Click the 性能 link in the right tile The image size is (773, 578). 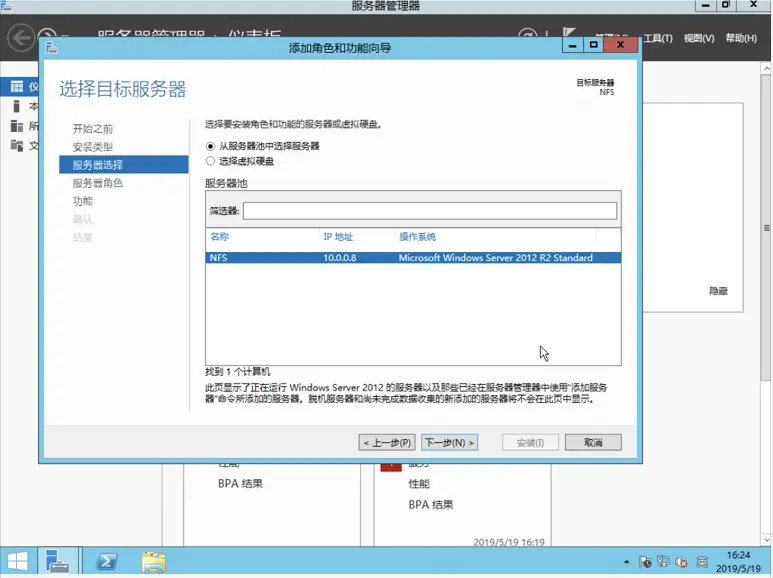419,484
